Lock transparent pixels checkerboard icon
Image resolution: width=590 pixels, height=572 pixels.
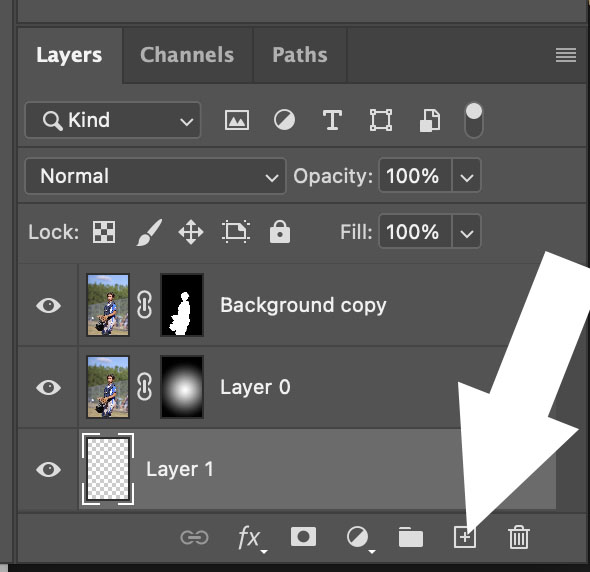[x=104, y=231]
